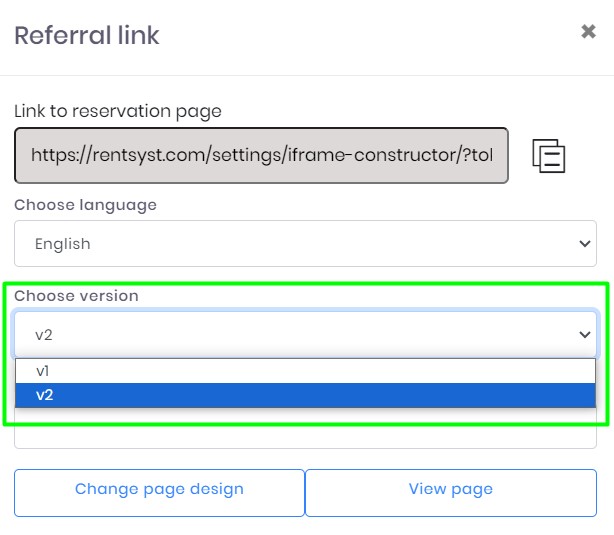The image size is (614, 535).
Task: Open the English language selector
Action: (x=305, y=243)
